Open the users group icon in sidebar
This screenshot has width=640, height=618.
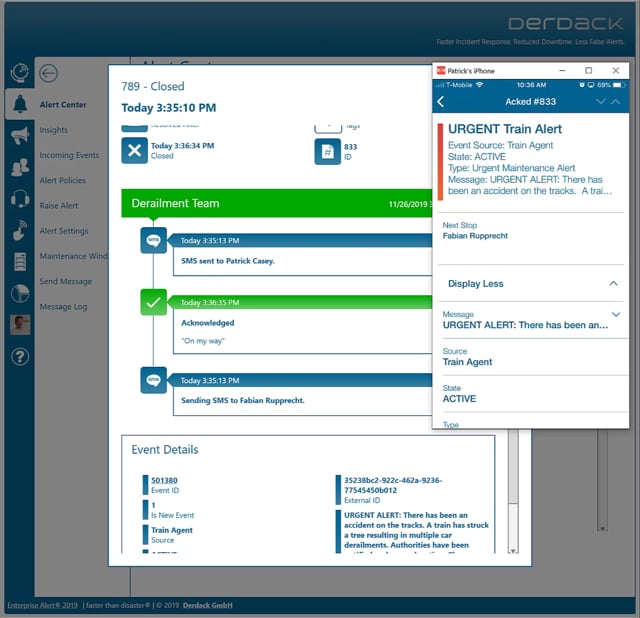tap(20, 167)
